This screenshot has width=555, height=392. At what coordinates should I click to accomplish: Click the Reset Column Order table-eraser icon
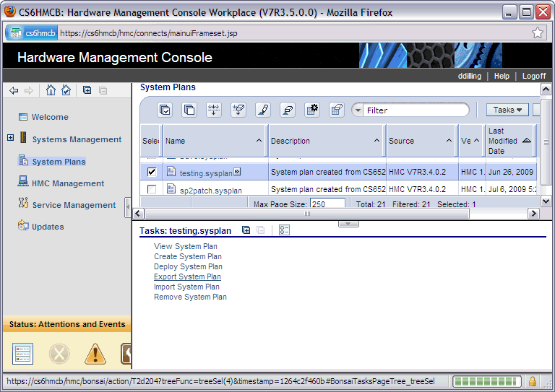[337, 110]
